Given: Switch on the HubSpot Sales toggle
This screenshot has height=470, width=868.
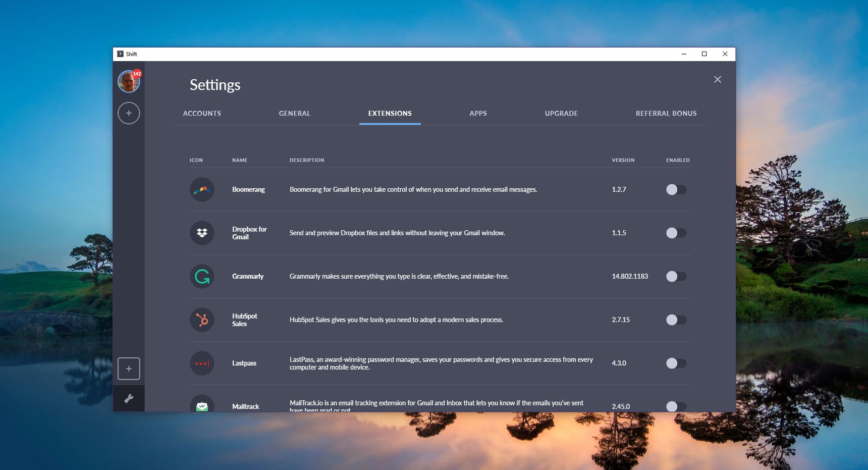Looking at the screenshot, I should point(676,320).
